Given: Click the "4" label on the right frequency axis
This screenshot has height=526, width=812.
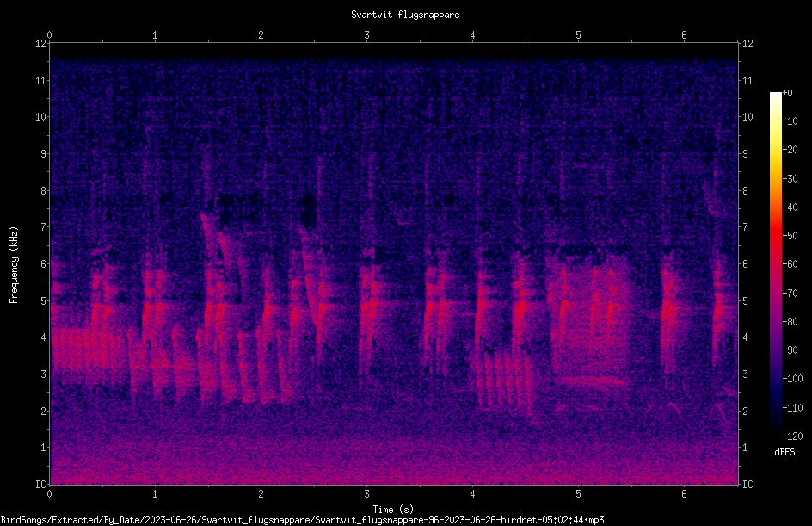Looking at the screenshot, I should (745, 337).
